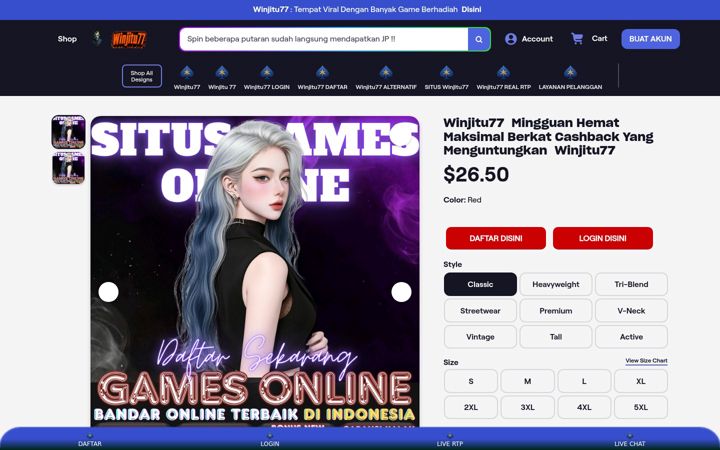Click LIVE RTP in bottom bar
The width and height of the screenshot is (720, 450).
coord(450,441)
